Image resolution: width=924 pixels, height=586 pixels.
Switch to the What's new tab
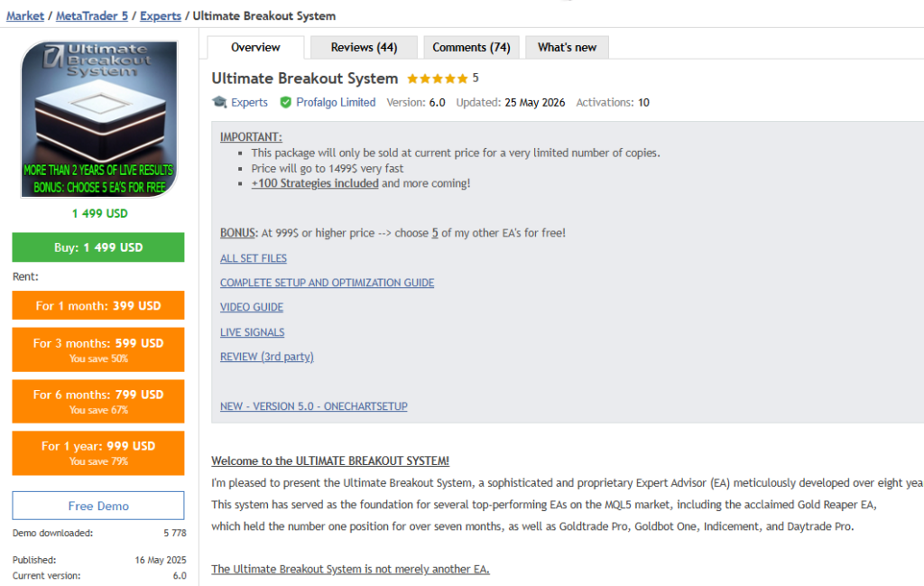pos(567,47)
